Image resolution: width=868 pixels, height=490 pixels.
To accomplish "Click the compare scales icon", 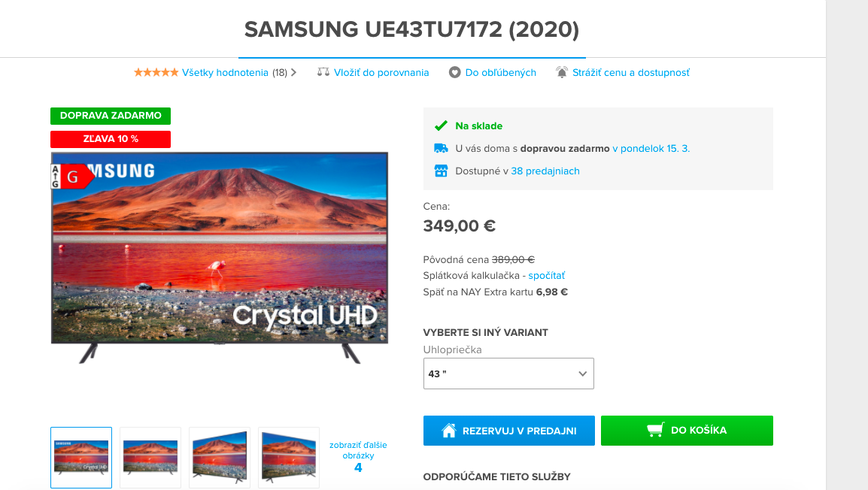I will click(x=323, y=72).
